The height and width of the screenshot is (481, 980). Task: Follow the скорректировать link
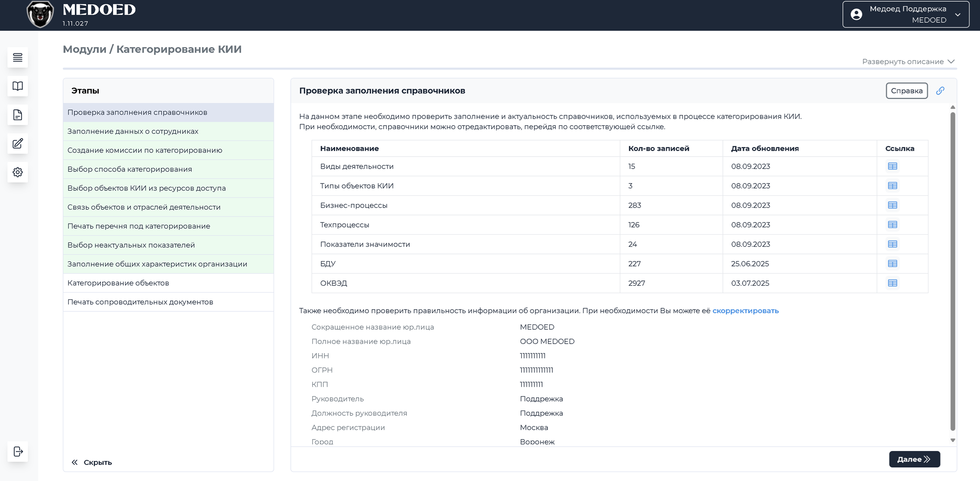coord(745,310)
